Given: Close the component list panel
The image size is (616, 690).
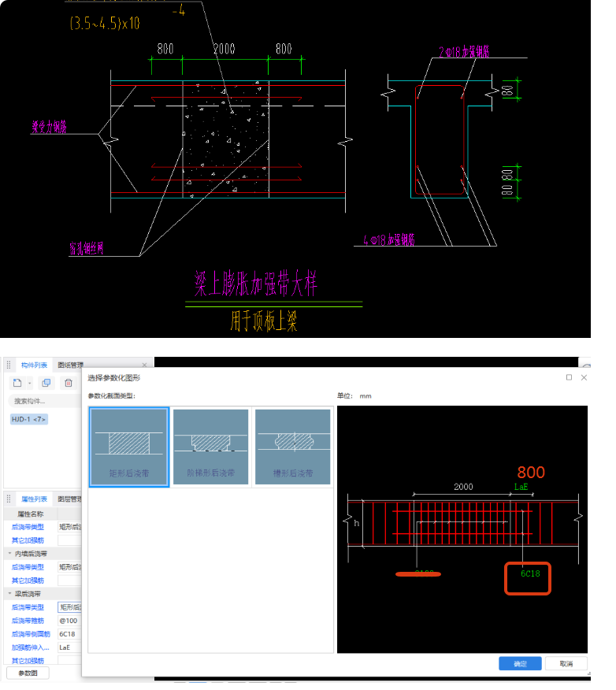Looking at the screenshot, I should click(144, 365).
